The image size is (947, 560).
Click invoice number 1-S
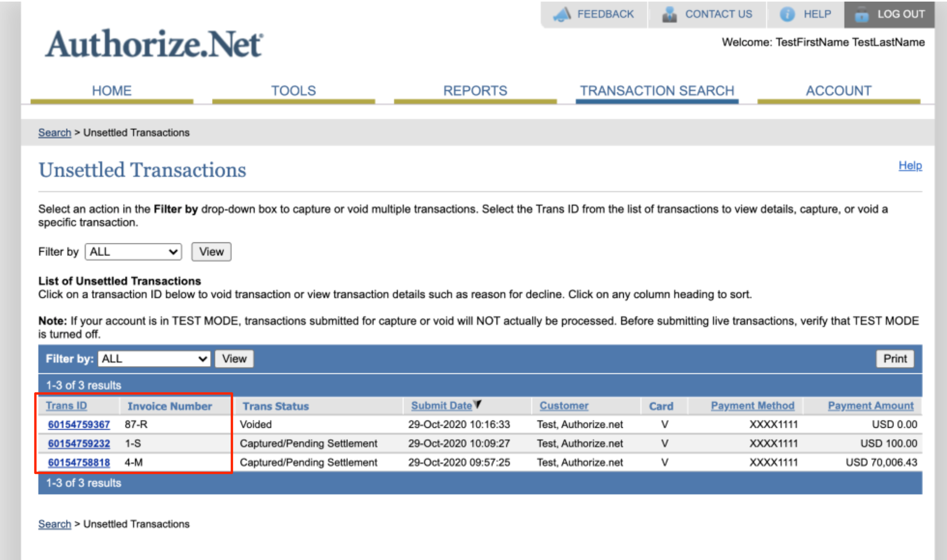(x=133, y=443)
